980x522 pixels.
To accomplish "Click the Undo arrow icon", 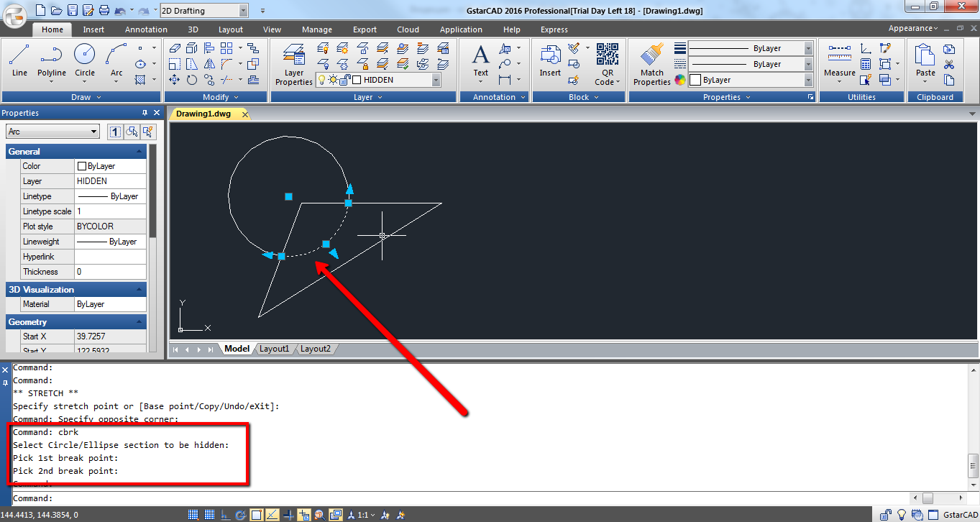I will pos(119,11).
